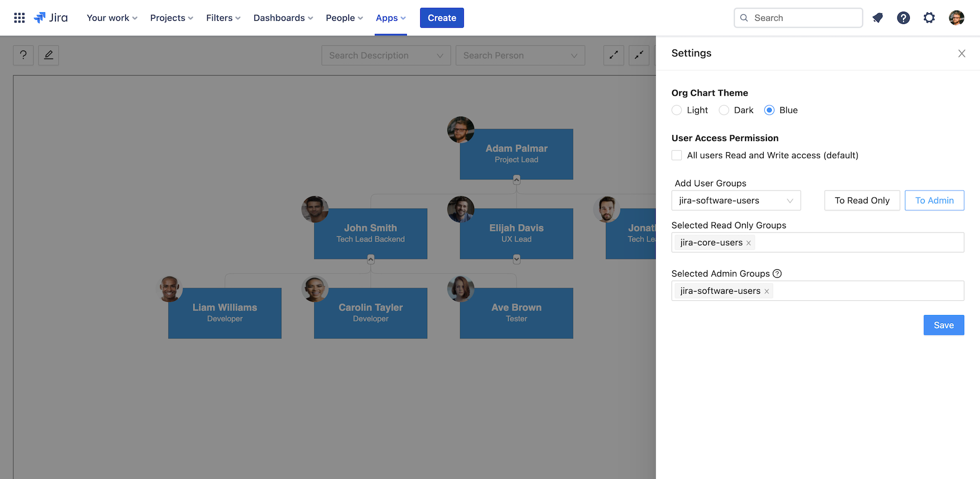Select the Light org chart theme
This screenshot has height=479, width=980.
(x=676, y=110)
